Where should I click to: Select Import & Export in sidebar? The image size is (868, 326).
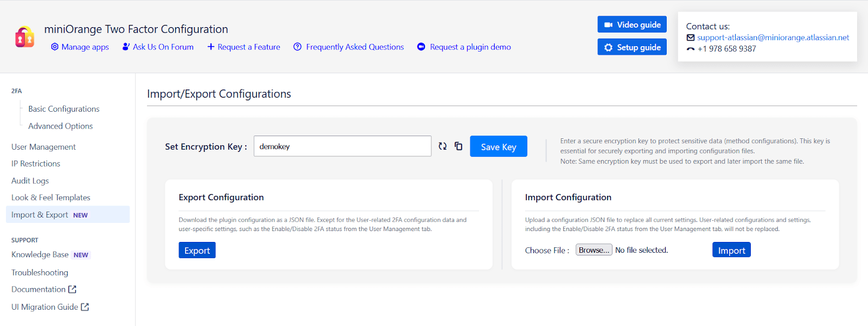pyautogui.click(x=68, y=214)
